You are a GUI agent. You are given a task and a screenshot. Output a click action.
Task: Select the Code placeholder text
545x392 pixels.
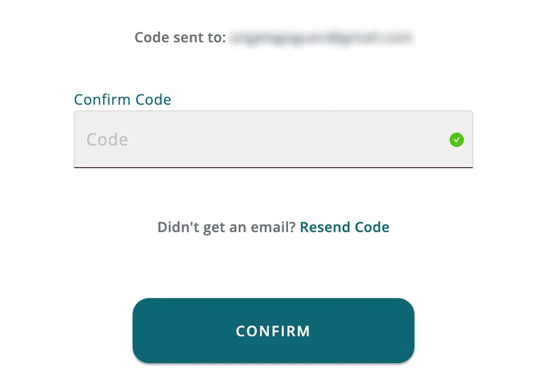107,139
